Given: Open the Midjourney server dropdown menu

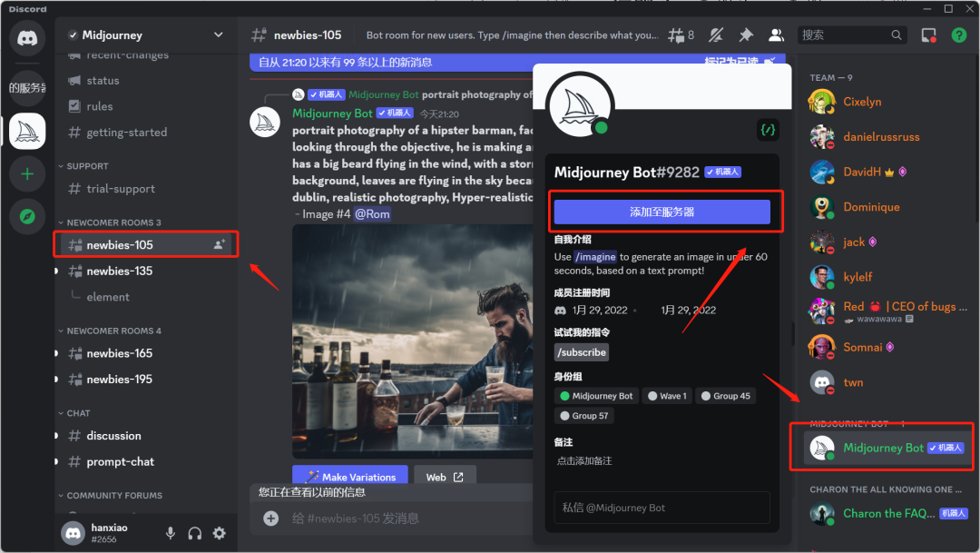Looking at the screenshot, I should [145, 35].
